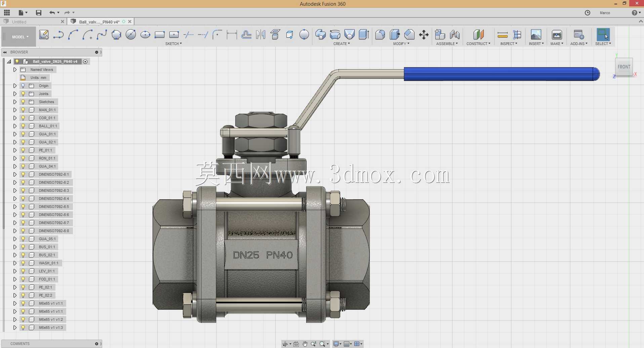Activate the Select tool icon
644x348 pixels.
click(603, 35)
